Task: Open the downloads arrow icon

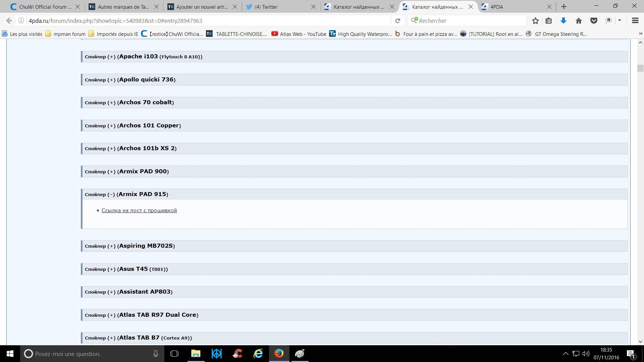Action: point(563,21)
